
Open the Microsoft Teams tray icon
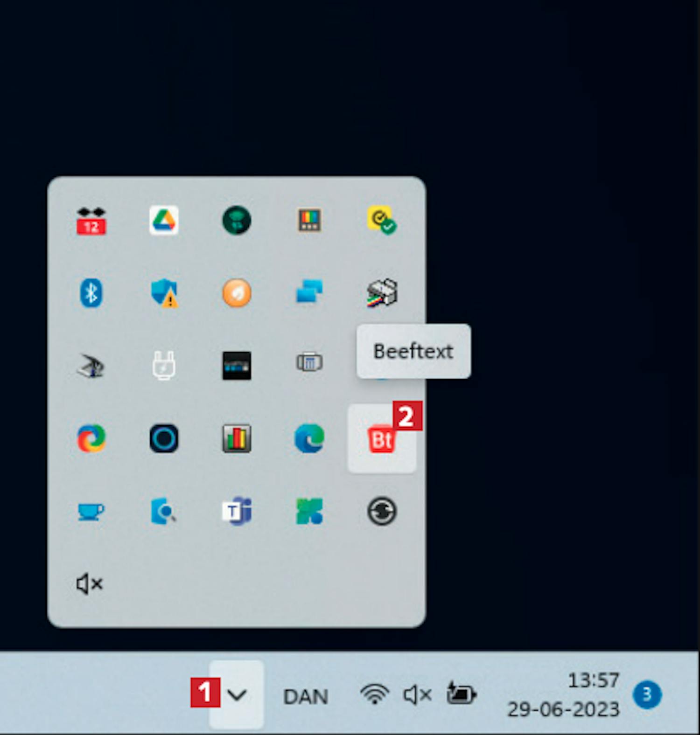point(237,511)
